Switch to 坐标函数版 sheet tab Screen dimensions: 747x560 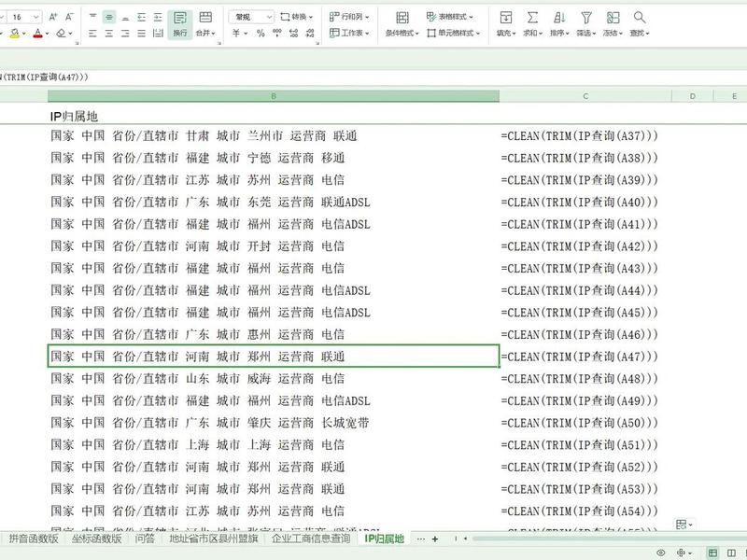pos(97,539)
